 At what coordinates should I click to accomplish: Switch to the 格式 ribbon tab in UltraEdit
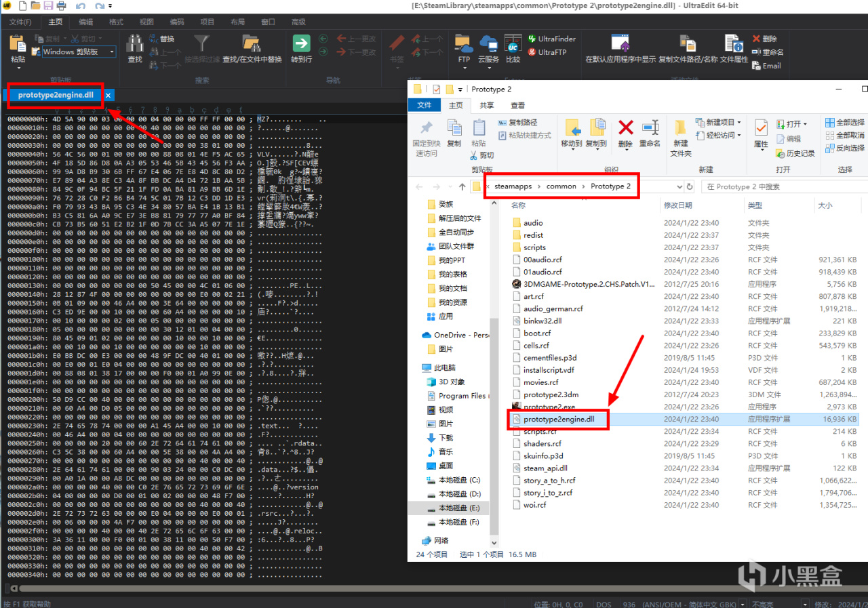tap(116, 22)
